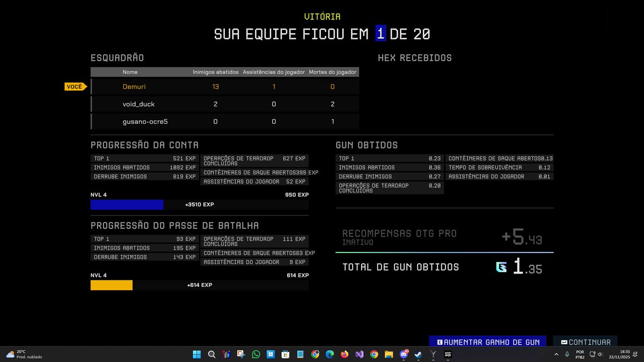The width and height of the screenshot is (644, 362).
Task: Click the '0.36' INIMIGOS ABATIDOS GUN value
Action: (x=435, y=167)
